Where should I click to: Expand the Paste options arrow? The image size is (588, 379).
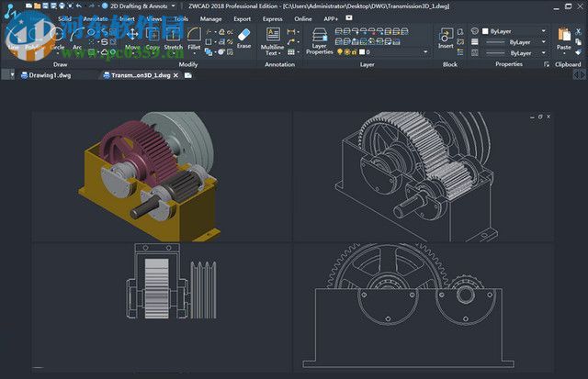click(x=563, y=53)
